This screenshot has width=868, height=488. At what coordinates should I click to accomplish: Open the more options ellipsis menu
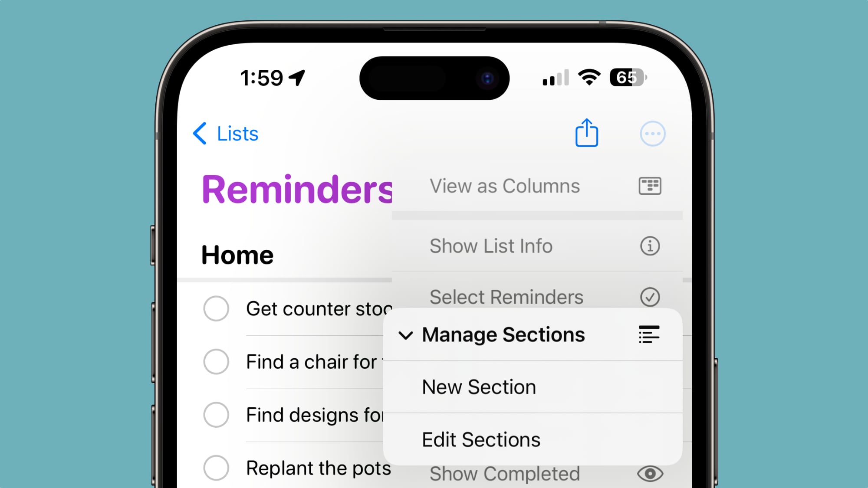651,134
